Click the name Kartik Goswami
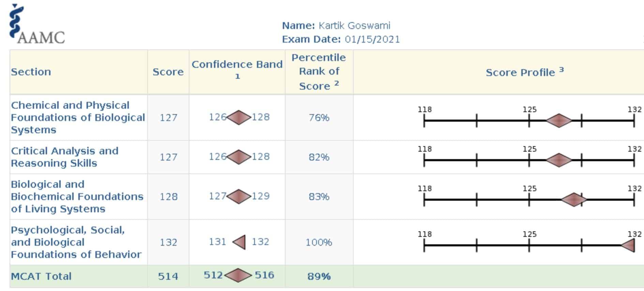The image size is (644, 291). tap(354, 26)
